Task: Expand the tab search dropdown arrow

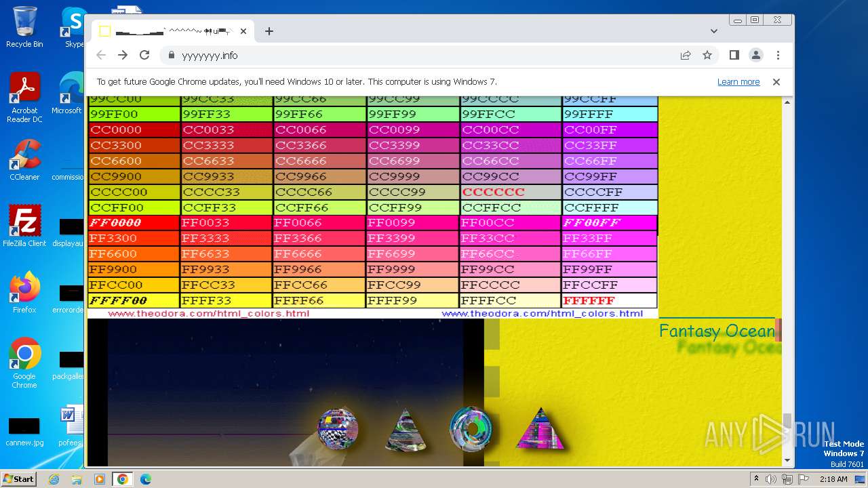Action: click(714, 31)
